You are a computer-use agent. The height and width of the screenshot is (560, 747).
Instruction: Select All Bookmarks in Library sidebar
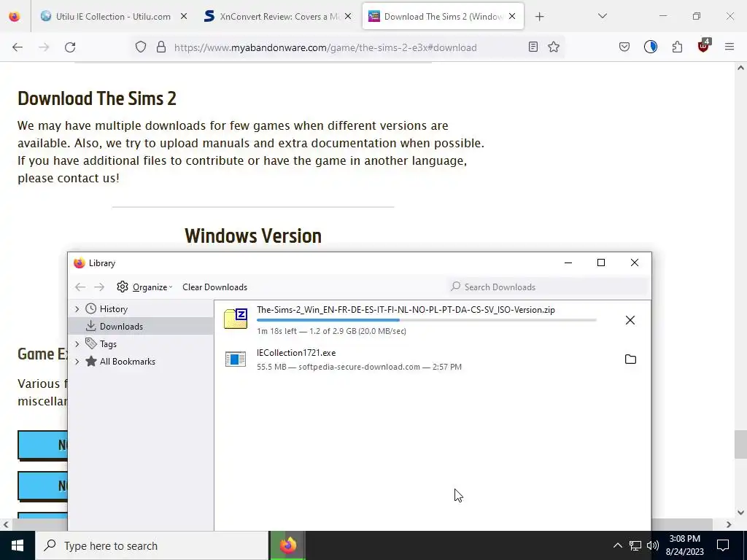pyautogui.click(x=127, y=362)
